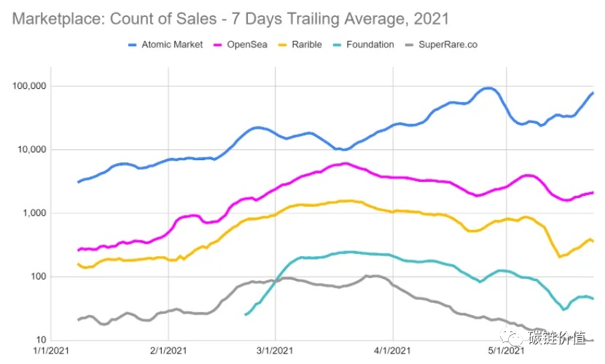Click the 1/1/2021 x-axis date label
The height and width of the screenshot is (364, 605).
(51, 350)
